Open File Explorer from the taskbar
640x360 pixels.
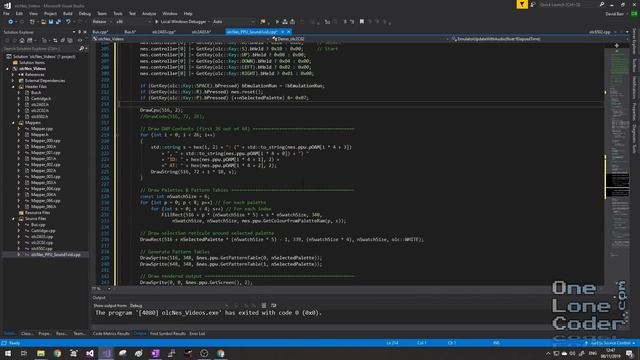(x=41, y=353)
